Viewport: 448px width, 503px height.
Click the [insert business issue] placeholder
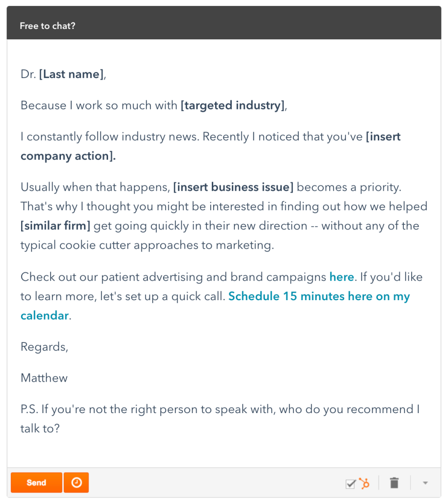click(x=233, y=187)
